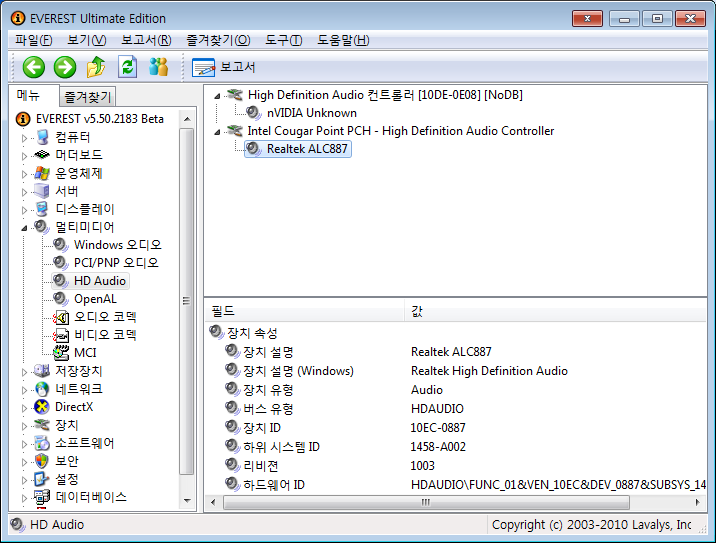Expand the 머더보드 tree node

pos(24,156)
